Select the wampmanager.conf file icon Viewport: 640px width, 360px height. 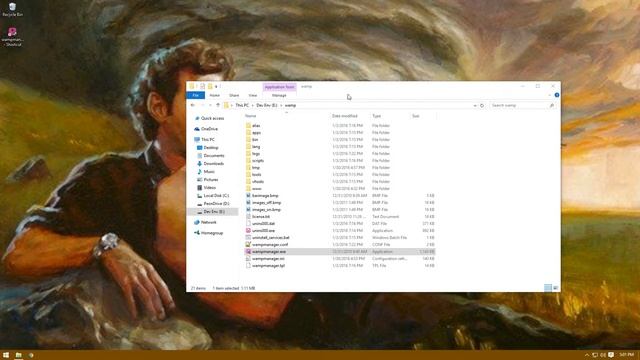coord(248,244)
